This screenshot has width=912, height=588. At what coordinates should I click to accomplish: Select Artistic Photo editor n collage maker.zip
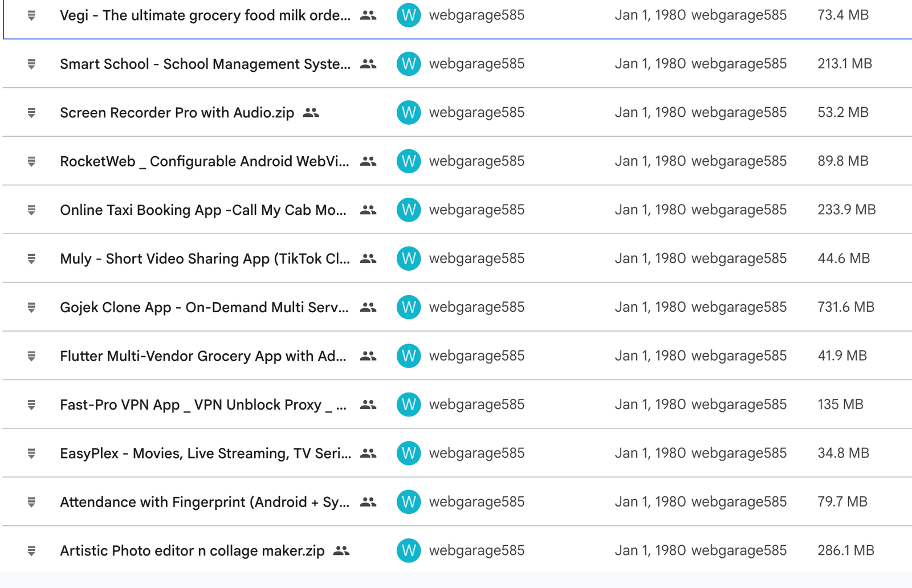tap(192, 551)
